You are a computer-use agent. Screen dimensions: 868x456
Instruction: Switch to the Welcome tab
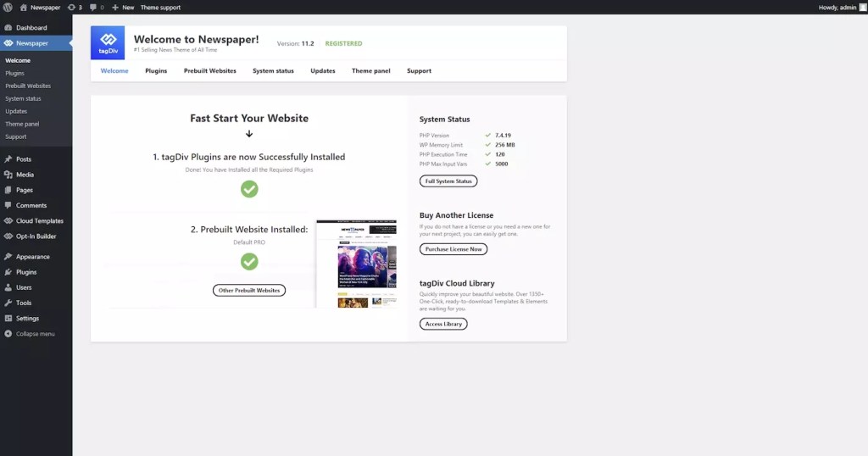114,71
